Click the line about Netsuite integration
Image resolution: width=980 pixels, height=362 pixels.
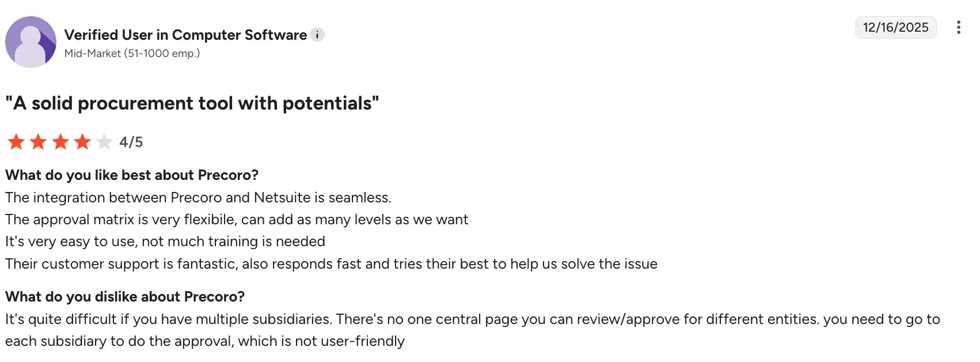pyautogui.click(x=198, y=198)
